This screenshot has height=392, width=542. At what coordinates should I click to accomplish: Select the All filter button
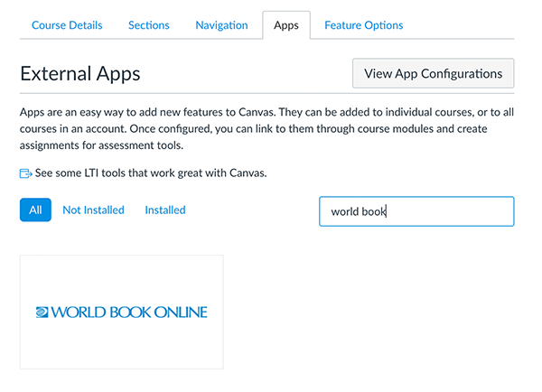35,210
